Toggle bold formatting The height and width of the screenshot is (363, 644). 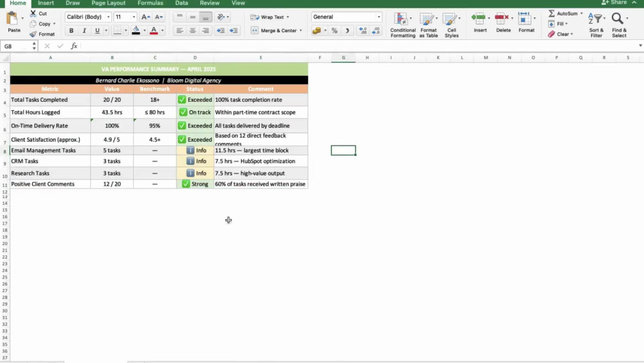pos(71,30)
